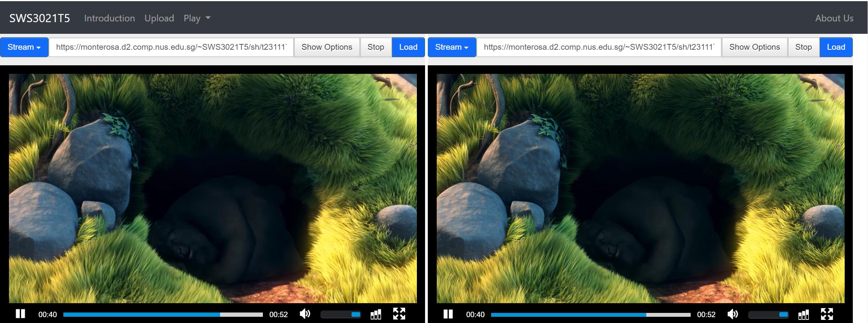This screenshot has height=323, width=868.
Task: Mute the left player's volume icon
Action: coord(305,314)
